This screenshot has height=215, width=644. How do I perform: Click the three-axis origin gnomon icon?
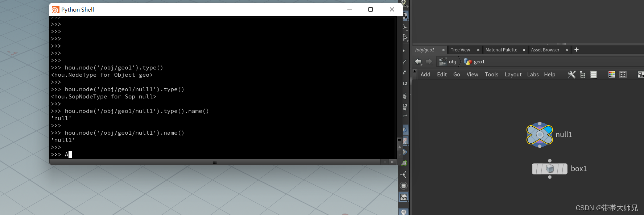[404, 174]
